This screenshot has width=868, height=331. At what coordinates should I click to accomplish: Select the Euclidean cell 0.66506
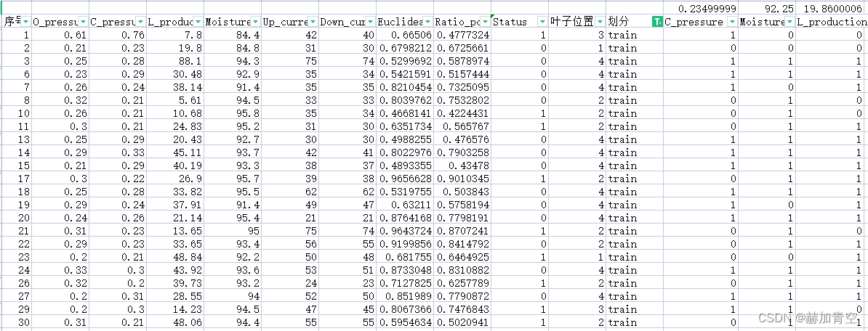[x=405, y=35]
